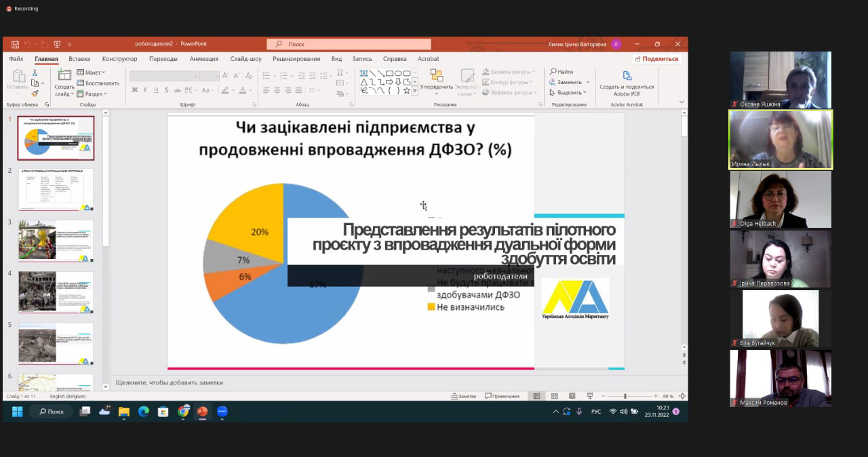
Task: Click the notes area Щелкните, чтобы добавить заметки
Action: click(170, 382)
